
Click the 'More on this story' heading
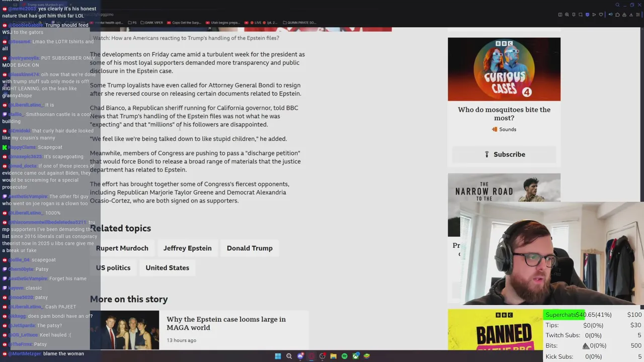pos(129,299)
